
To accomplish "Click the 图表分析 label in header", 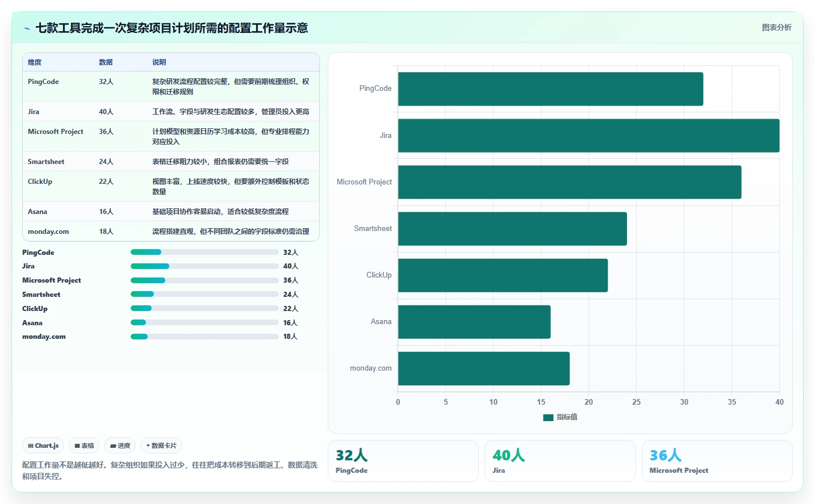I will click(x=776, y=27).
